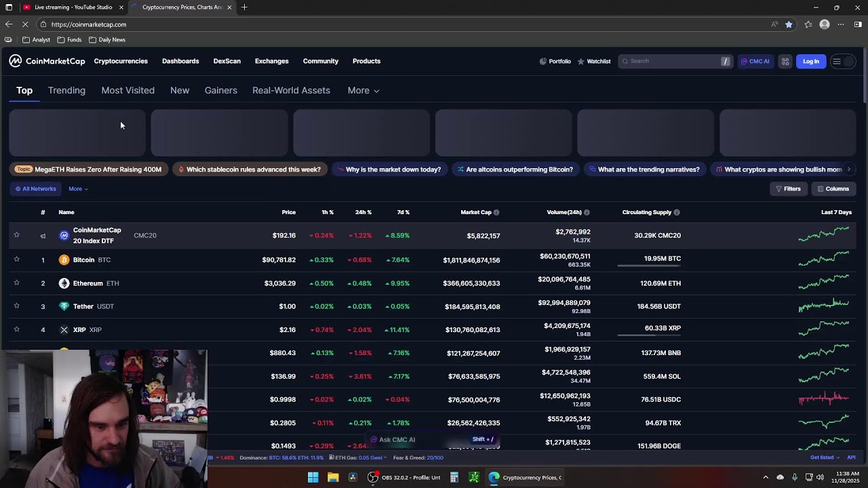Click the Tether coin icon
868x488 pixels.
[64, 306]
